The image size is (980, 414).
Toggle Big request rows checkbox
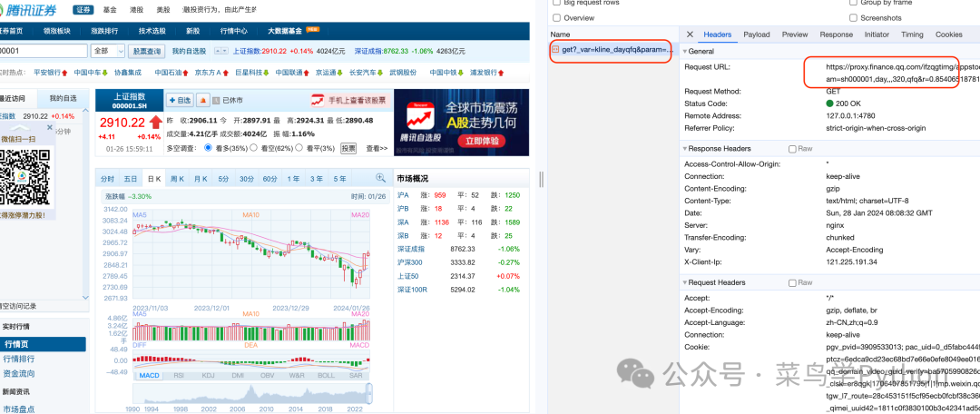pos(555,3)
